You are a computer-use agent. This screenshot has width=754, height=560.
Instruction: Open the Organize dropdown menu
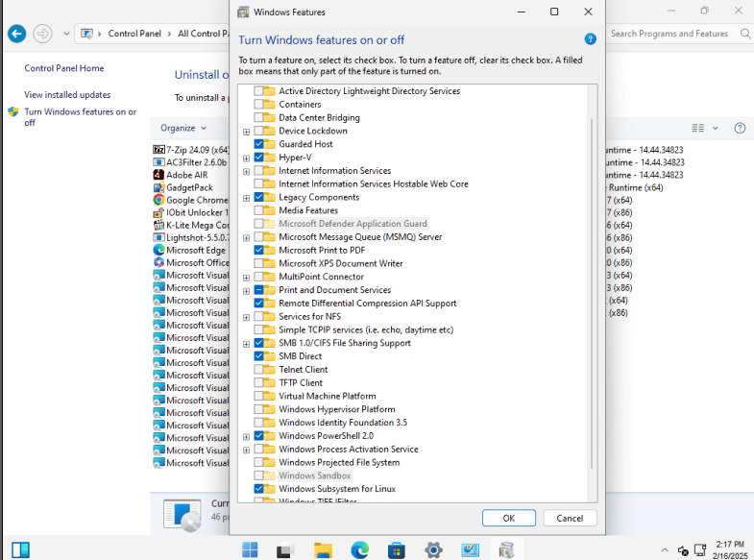(x=183, y=128)
